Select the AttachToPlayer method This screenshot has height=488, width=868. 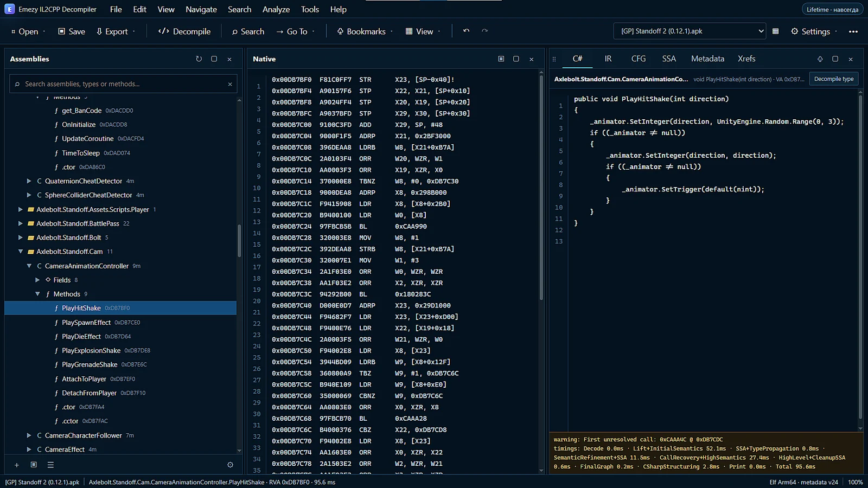tap(120, 379)
